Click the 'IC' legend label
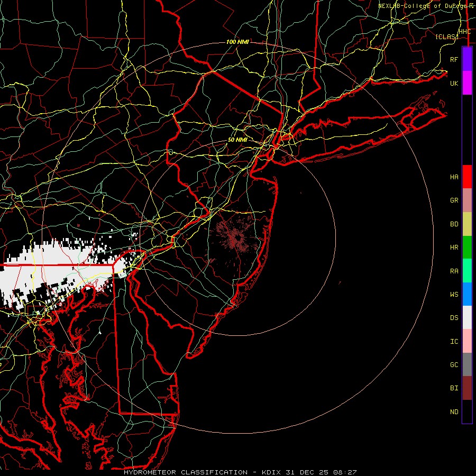476x476 pixels. (454, 342)
